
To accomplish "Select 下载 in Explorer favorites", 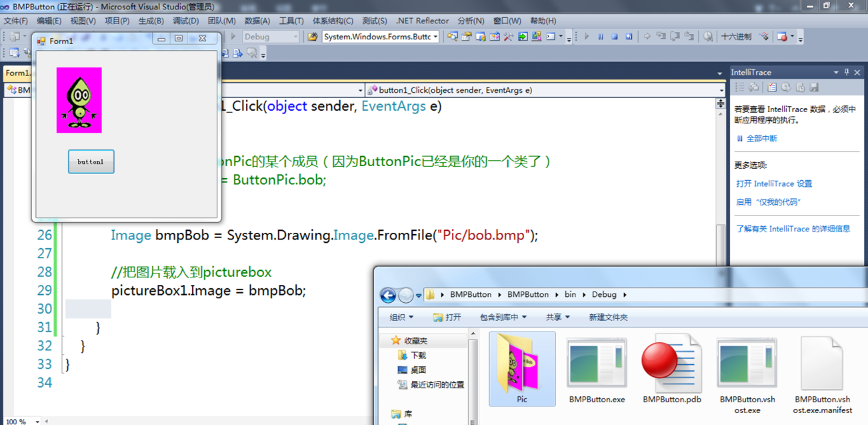I will pyautogui.click(x=411, y=356).
